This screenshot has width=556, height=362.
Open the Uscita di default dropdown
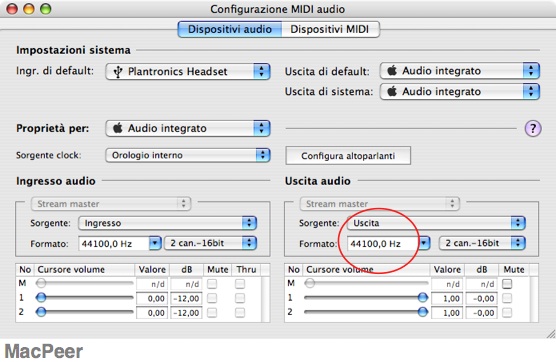coord(460,71)
